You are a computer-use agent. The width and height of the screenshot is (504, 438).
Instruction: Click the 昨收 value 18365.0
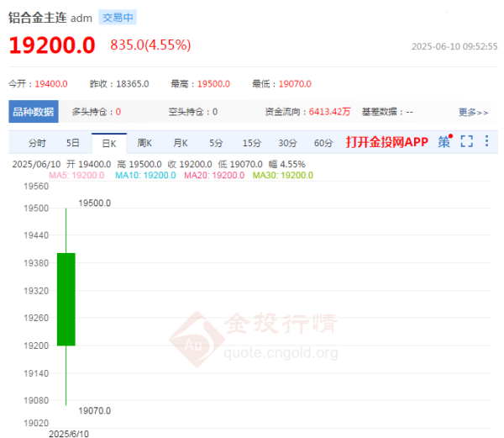pyautogui.click(x=133, y=84)
